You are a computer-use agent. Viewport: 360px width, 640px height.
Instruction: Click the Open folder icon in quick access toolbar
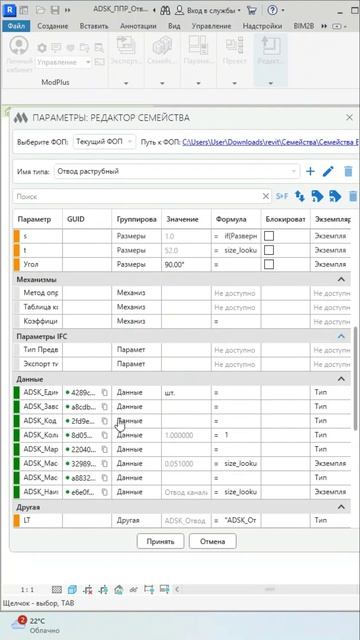click(x=40, y=10)
